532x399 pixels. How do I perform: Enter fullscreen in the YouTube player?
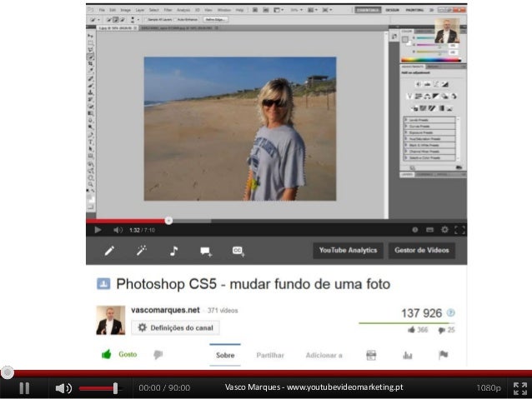click(x=459, y=230)
